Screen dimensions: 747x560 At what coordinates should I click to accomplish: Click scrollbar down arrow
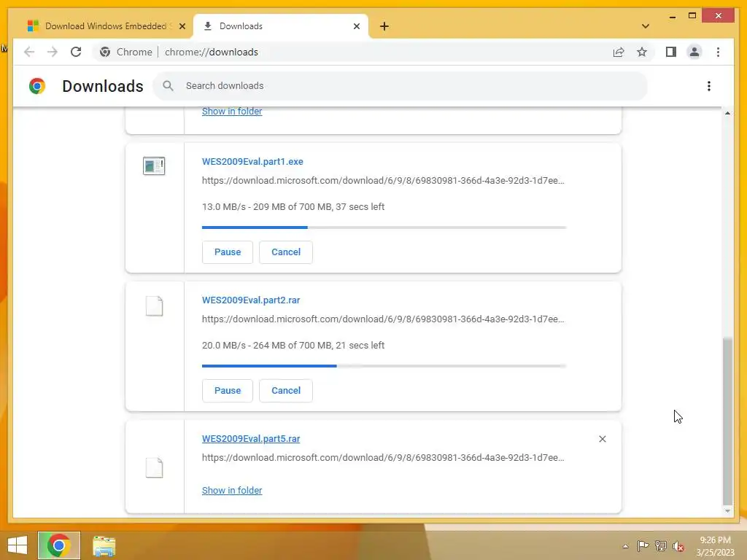pos(727,511)
